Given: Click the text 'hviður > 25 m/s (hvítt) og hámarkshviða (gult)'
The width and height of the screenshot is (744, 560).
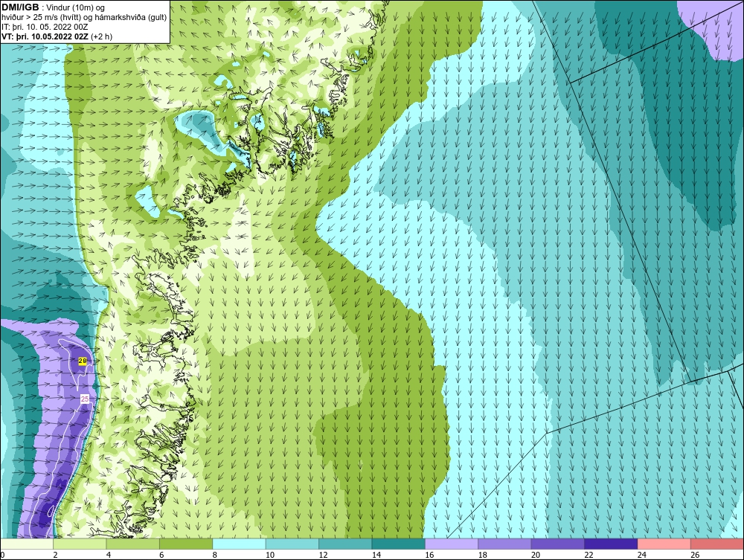Looking at the screenshot, I should point(84,17).
